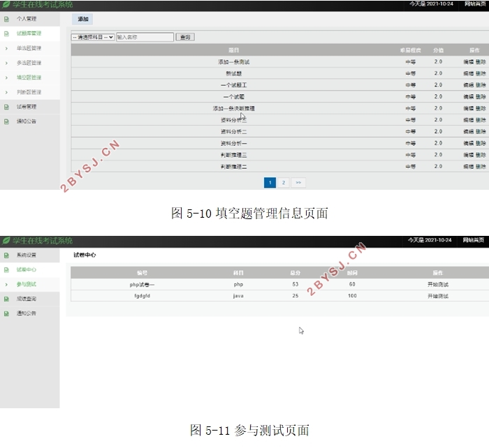Screen dimensions: 489x448
Task: Click 开始测试 for the php试卷一 exam
Action: pos(438,285)
